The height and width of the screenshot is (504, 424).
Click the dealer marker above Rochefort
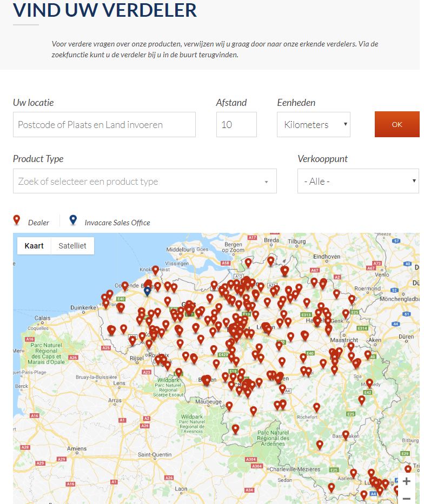click(316, 407)
